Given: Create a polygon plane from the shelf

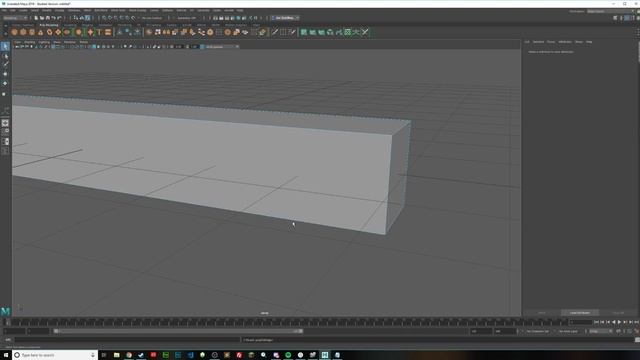Looking at the screenshot, I should pyautogui.click(x=58, y=32).
